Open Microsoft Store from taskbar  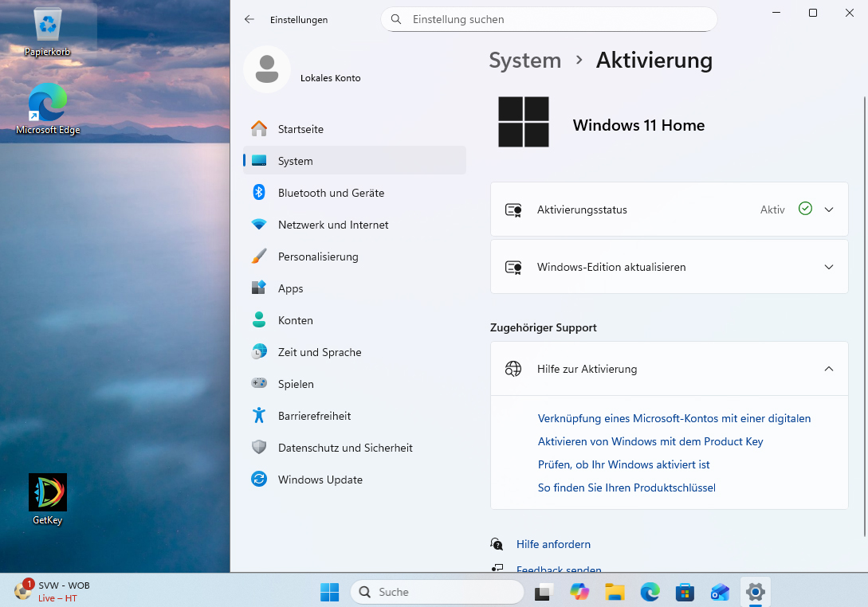pyautogui.click(x=685, y=592)
